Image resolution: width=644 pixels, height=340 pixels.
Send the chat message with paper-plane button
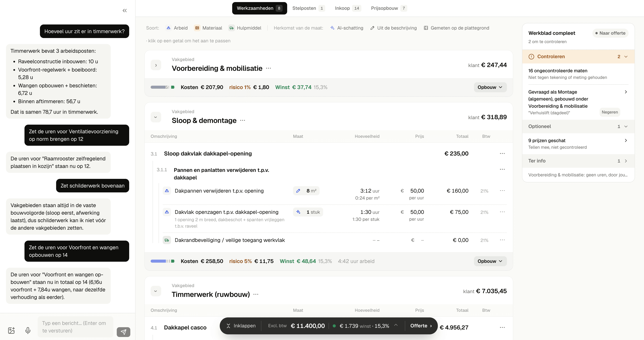(124, 332)
